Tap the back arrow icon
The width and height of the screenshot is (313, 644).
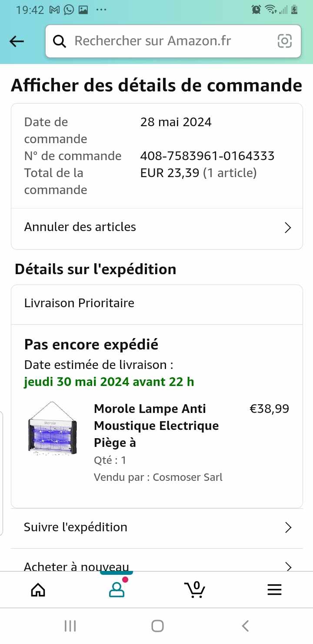17,41
